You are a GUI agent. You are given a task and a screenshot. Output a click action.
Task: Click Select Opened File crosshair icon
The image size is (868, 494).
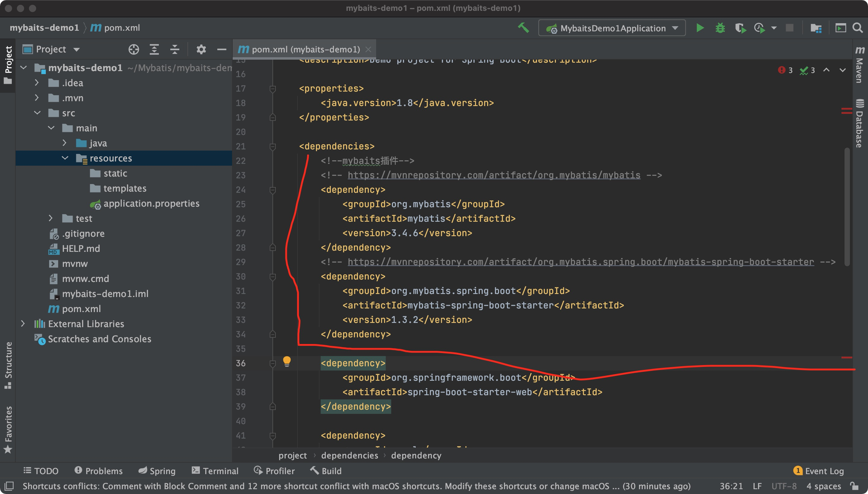pyautogui.click(x=134, y=49)
